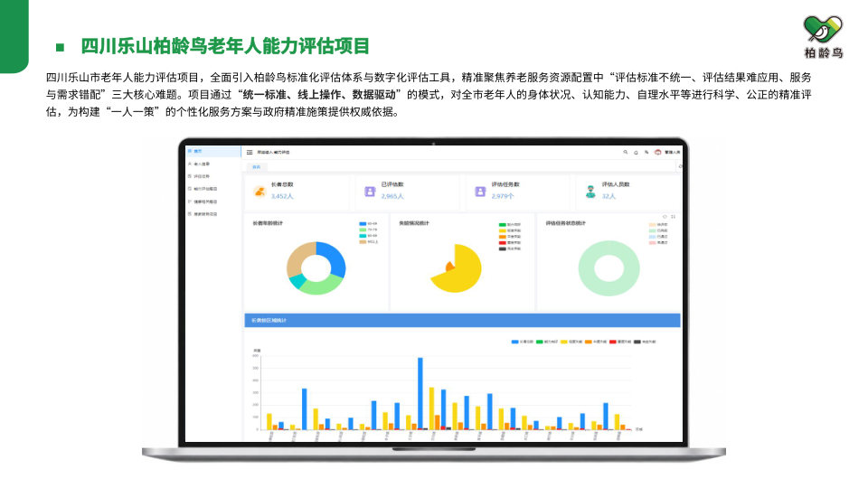Toggle the pale pink legend swatch in 评估任务状态统计

[x=653, y=243]
